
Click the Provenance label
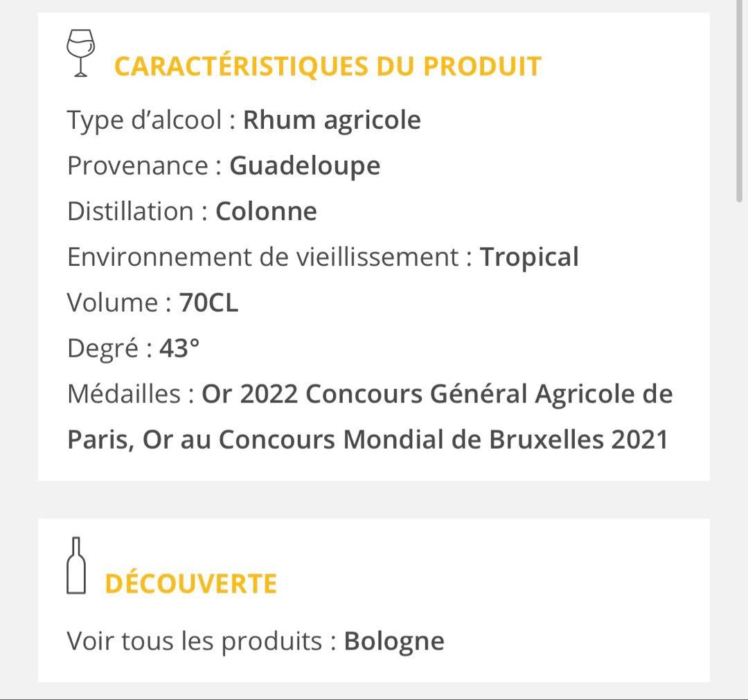(x=138, y=165)
